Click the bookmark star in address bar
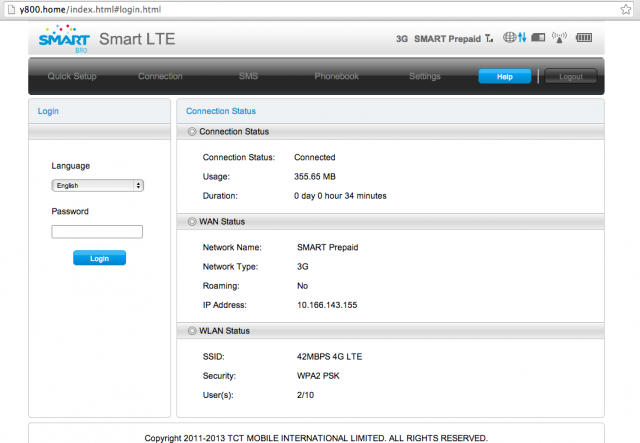The width and height of the screenshot is (640, 443). click(626, 9)
